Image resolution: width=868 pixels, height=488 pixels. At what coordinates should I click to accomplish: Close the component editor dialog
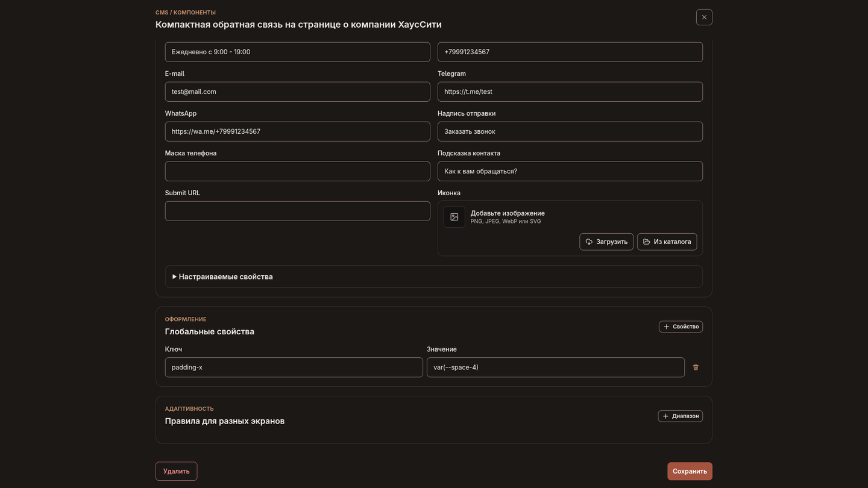(x=704, y=17)
